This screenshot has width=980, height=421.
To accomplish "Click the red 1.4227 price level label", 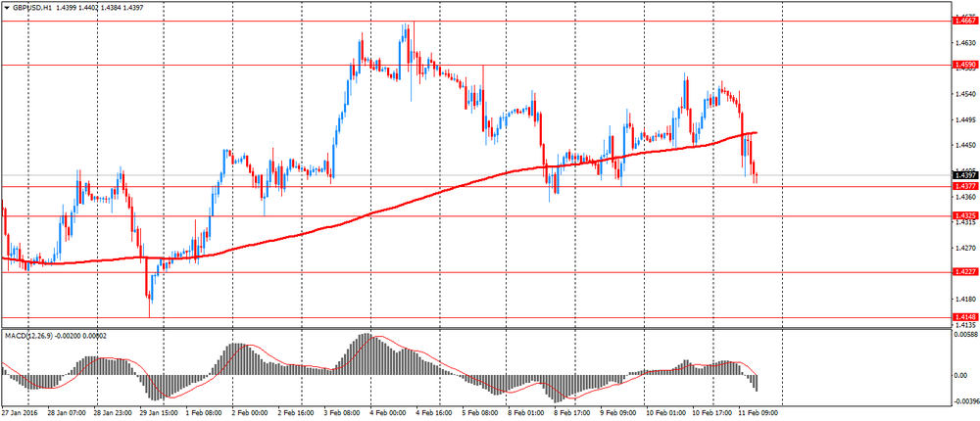I will pos(965,272).
